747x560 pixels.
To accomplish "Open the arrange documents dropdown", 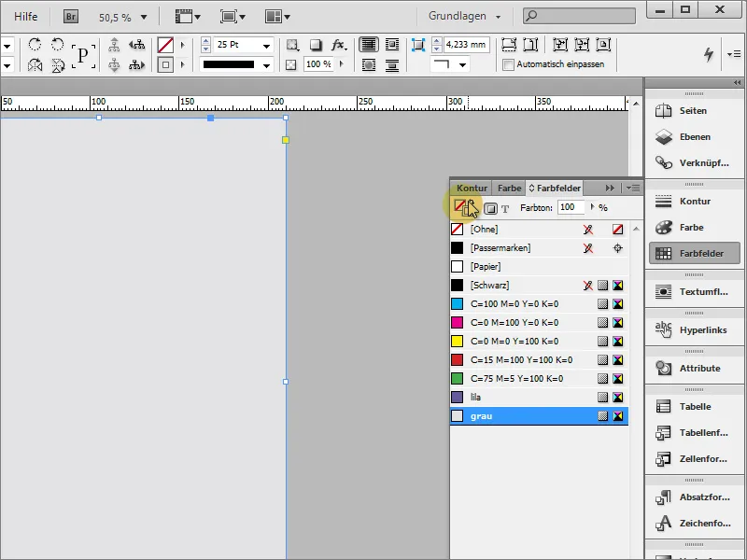I will point(277,17).
